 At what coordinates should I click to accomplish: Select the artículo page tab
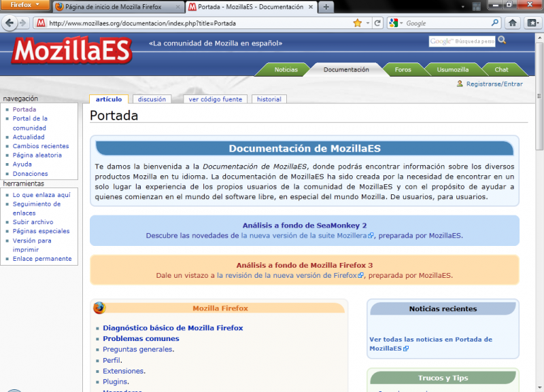tap(109, 99)
